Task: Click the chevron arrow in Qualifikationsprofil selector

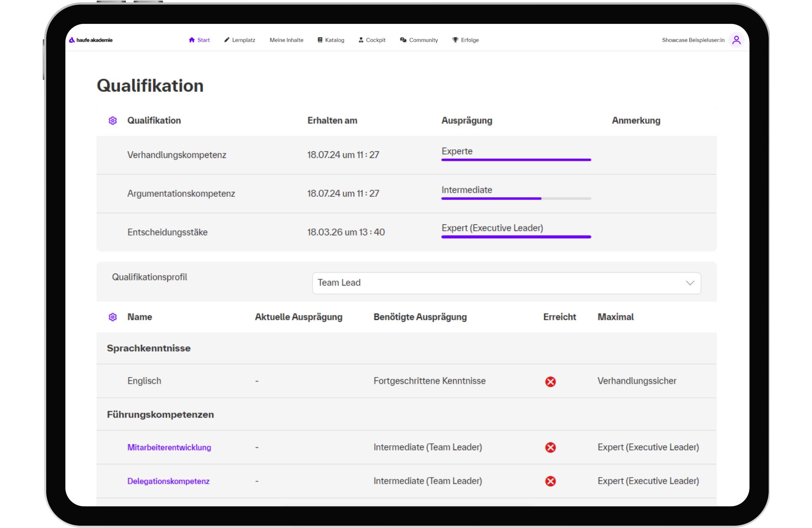Action: 690,283
